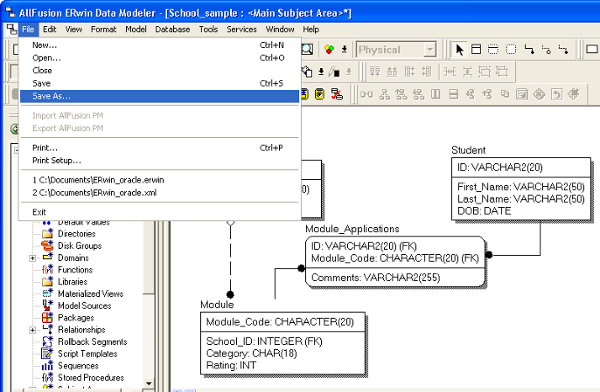Open the Tools menu

pyautogui.click(x=208, y=29)
